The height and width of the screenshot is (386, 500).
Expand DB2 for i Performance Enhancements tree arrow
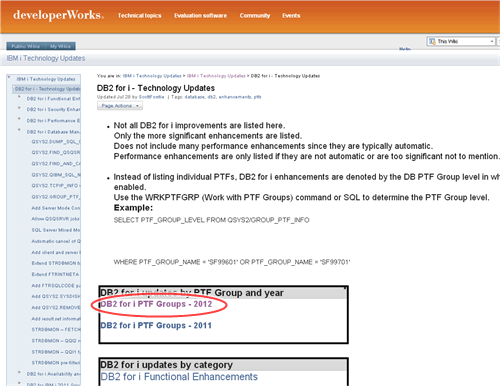(x=19, y=119)
